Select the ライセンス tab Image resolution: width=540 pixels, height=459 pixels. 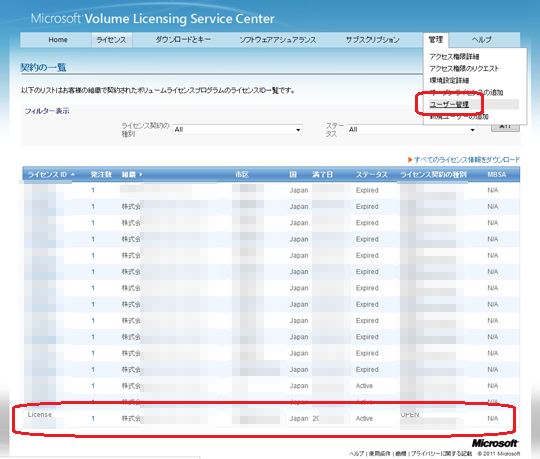pos(112,40)
